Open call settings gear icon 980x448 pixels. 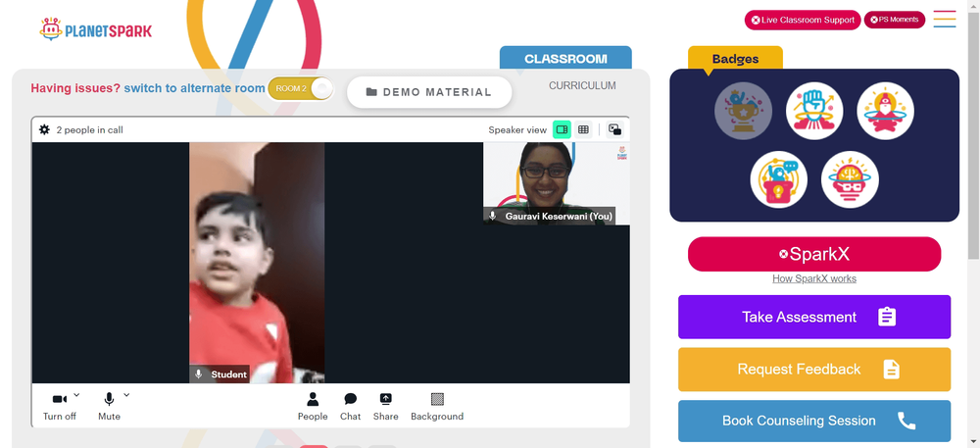[x=44, y=130]
